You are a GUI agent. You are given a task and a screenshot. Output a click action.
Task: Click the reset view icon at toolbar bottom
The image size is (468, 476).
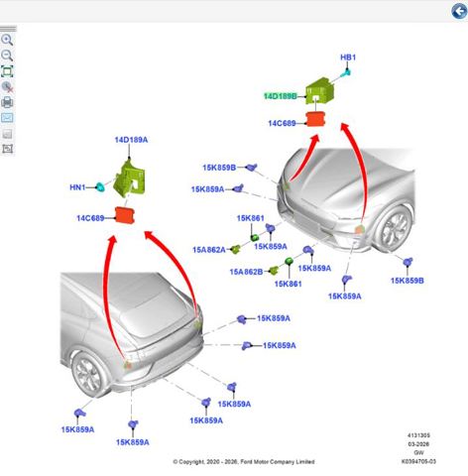[7, 149]
